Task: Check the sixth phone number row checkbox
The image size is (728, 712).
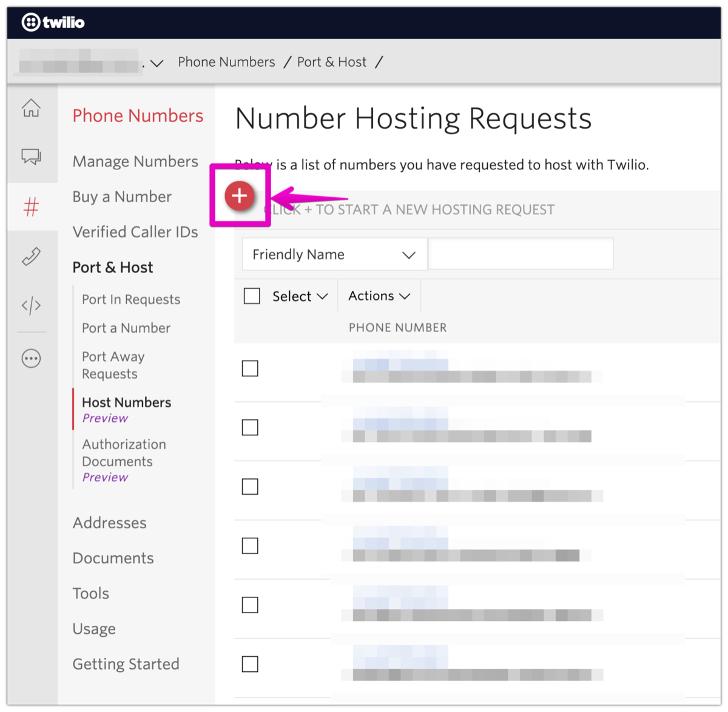Action: [x=250, y=664]
